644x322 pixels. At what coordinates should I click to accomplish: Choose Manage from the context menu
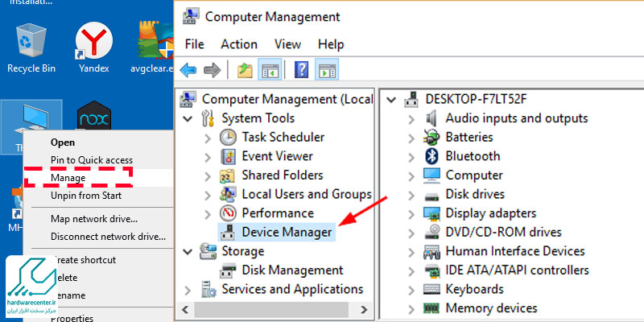(68, 177)
